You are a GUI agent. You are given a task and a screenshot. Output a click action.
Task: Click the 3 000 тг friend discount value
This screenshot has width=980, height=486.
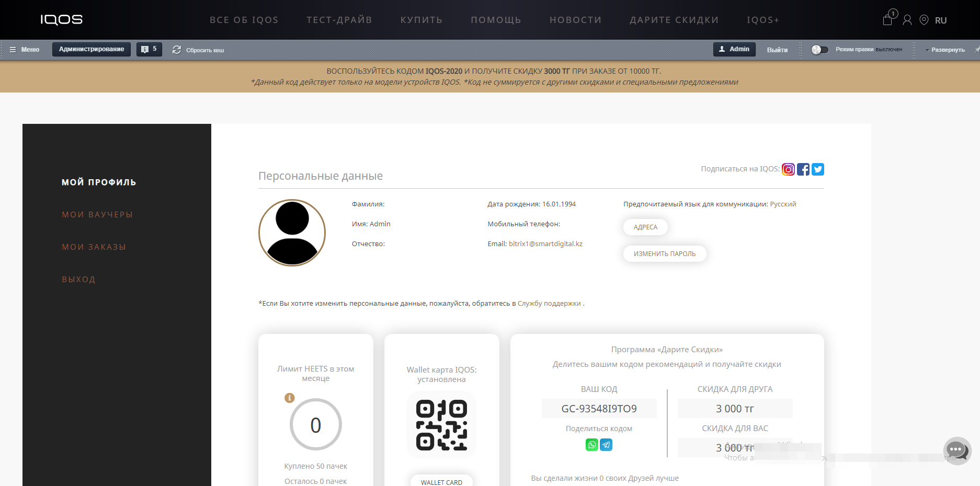pyautogui.click(x=735, y=409)
